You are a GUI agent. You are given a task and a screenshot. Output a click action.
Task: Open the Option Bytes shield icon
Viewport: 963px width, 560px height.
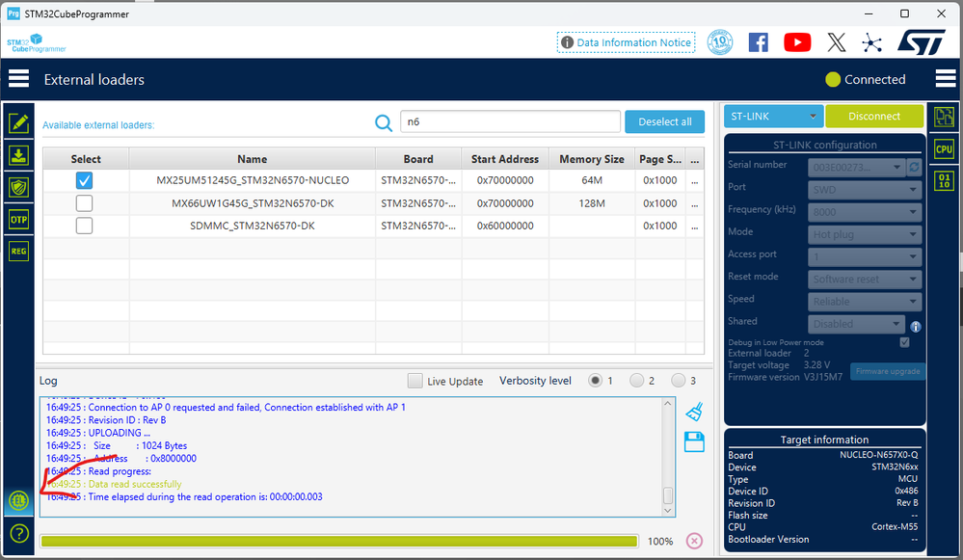(x=19, y=187)
